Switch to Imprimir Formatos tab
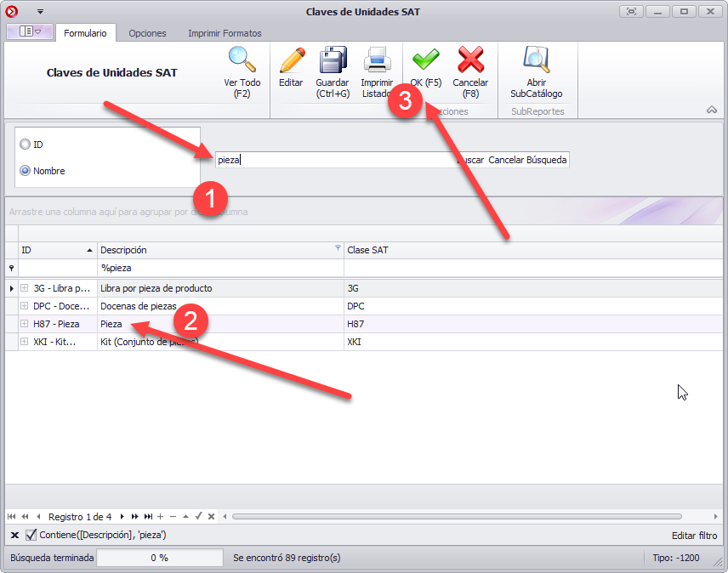Viewport: 728px width, 573px height. [x=225, y=33]
